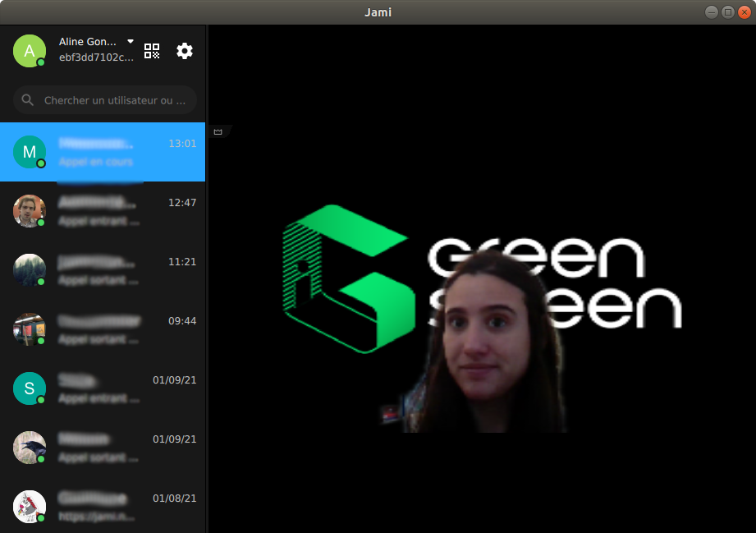
Task: Open the conversation with the S avatar
Action: (x=103, y=388)
